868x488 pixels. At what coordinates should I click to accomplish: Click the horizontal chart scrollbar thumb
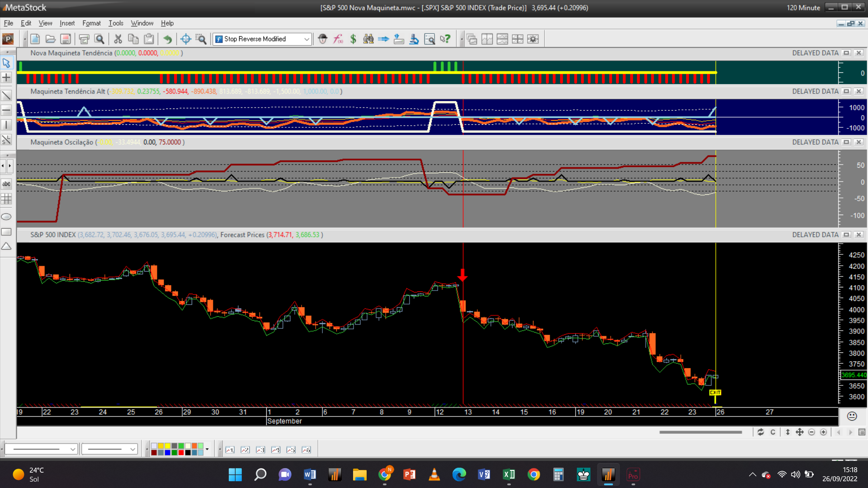tap(700, 432)
